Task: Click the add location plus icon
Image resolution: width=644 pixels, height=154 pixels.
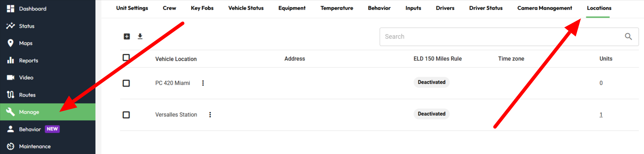Action: pyautogui.click(x=127, y=37)
